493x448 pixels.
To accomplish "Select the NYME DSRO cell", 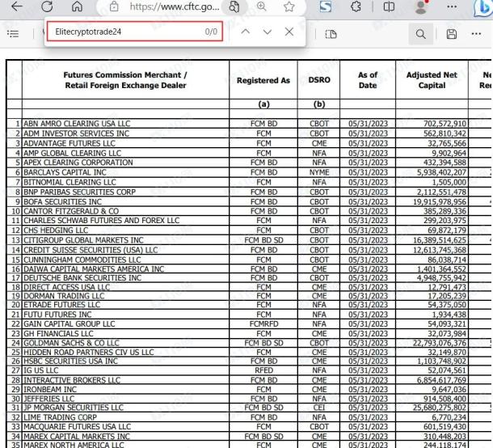I will pyautogui.click(x=319, y=172).
